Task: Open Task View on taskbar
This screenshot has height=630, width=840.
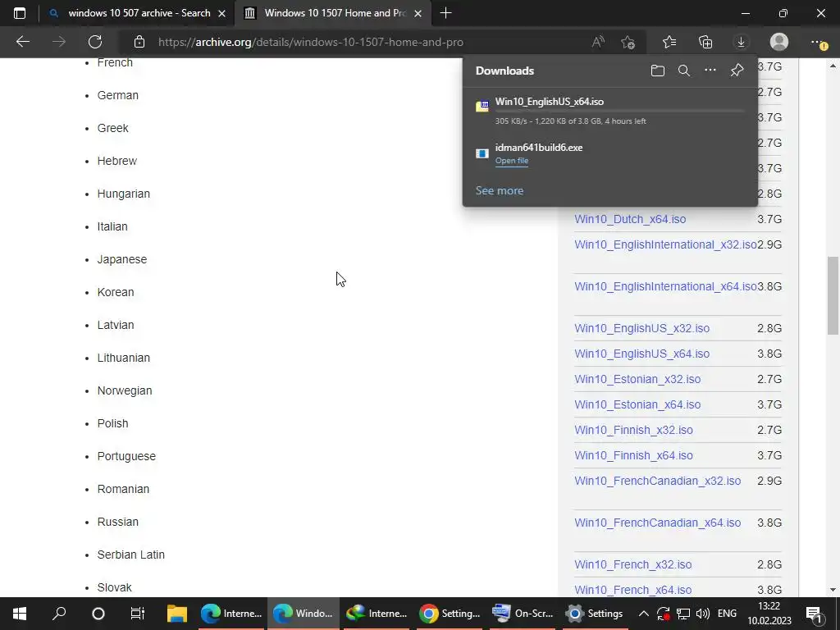Action: pyautogui.click(x=137, y=614)
